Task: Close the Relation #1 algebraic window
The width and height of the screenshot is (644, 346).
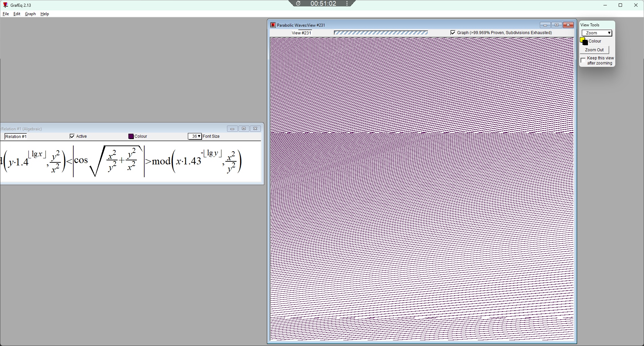Action: point(255,129)
